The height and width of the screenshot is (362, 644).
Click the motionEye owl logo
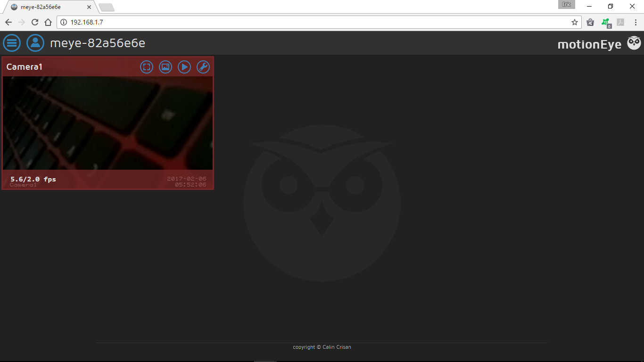[634, 43]
